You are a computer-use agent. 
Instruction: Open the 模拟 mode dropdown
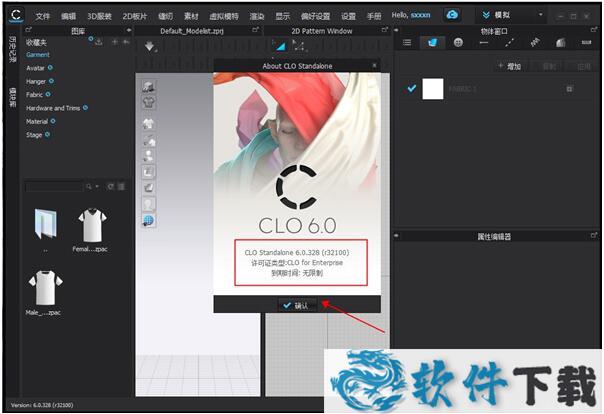coord(511,15)
